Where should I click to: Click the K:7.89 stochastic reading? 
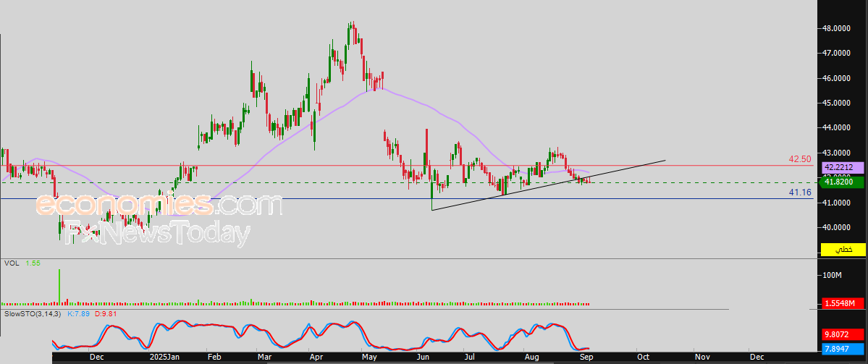click(x=78, y=313)
